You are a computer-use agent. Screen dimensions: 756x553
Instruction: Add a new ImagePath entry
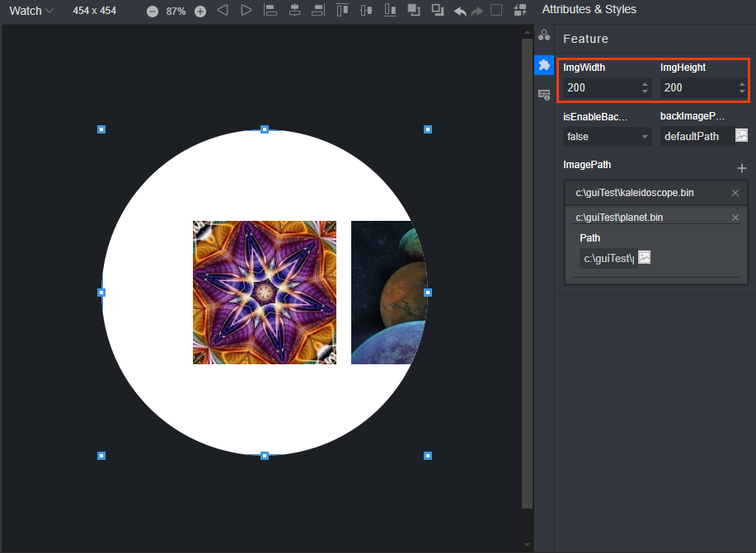pos(741,168)
